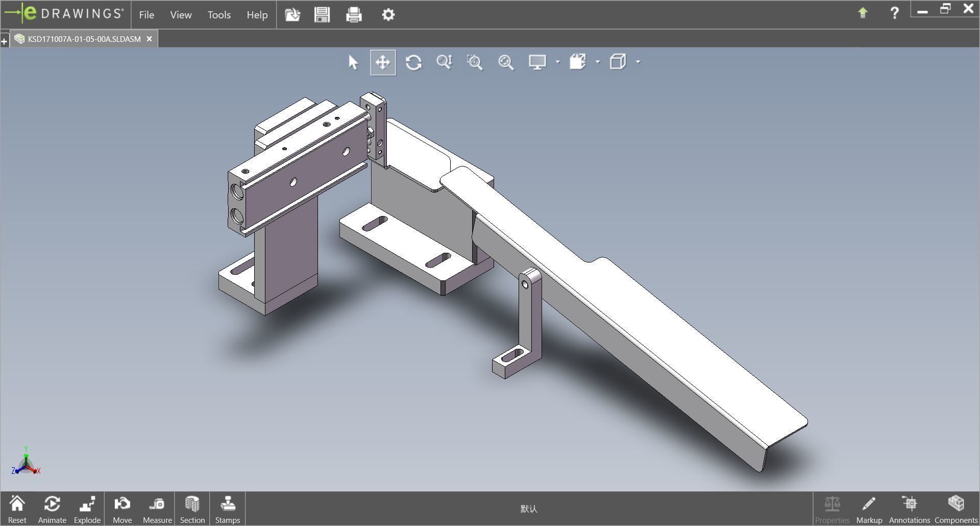
Task: Restore down the eDrawings window
Action: tap(945, 9)
